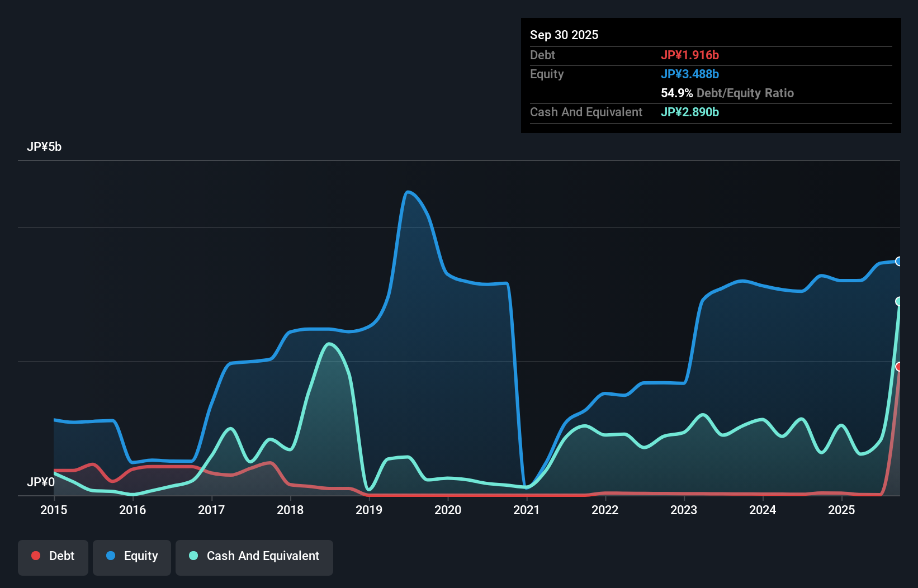The width and height of the screenshot is (918, 588).
Task: Click the 2022 x-axis label
Action: (x=605, y=510)
